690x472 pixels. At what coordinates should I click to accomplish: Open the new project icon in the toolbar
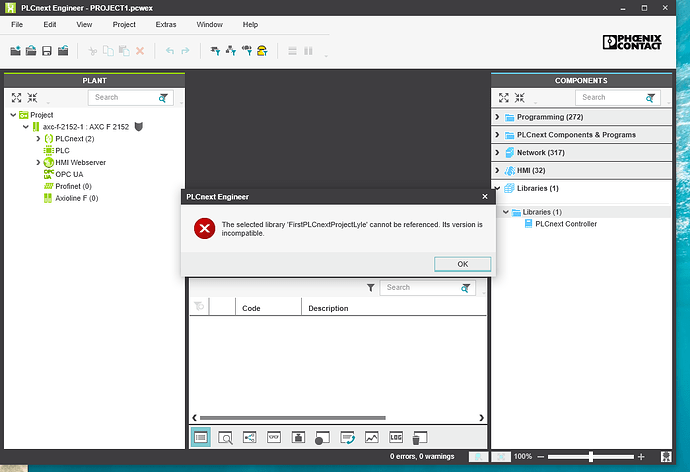16,50
